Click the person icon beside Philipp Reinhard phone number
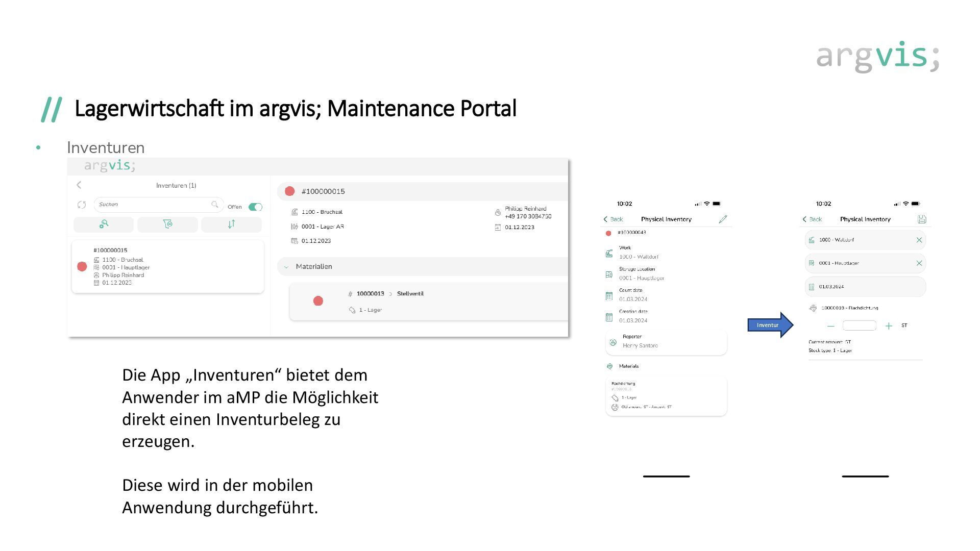 tap(498, 212)
